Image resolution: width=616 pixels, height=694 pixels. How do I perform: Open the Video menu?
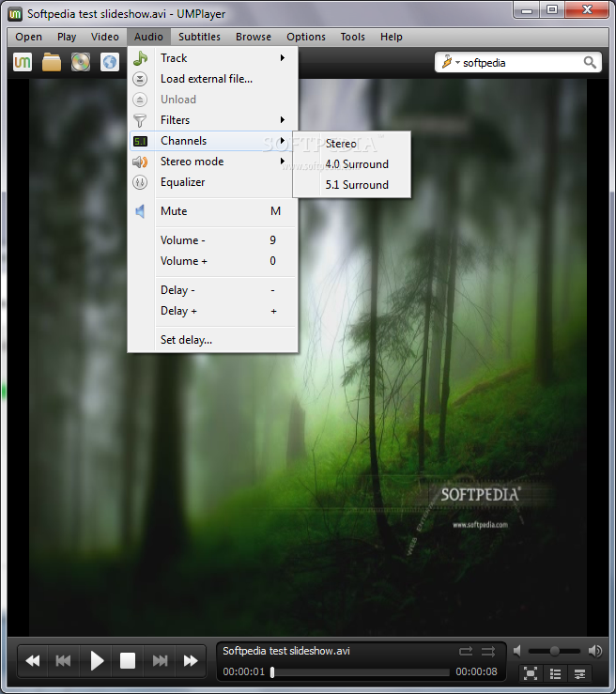(x=105, y=37)
